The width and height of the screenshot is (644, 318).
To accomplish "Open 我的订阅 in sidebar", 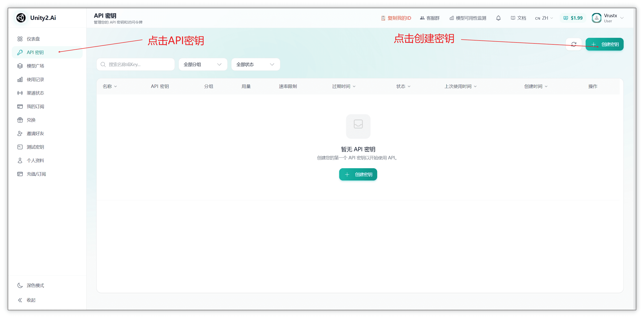I will click(x=47, y=106).
